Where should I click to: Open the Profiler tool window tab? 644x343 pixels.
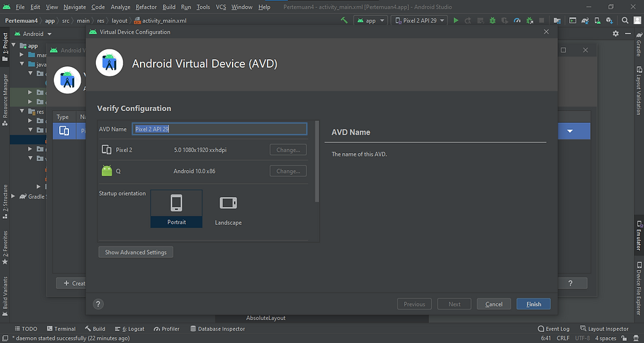[166, 329]
